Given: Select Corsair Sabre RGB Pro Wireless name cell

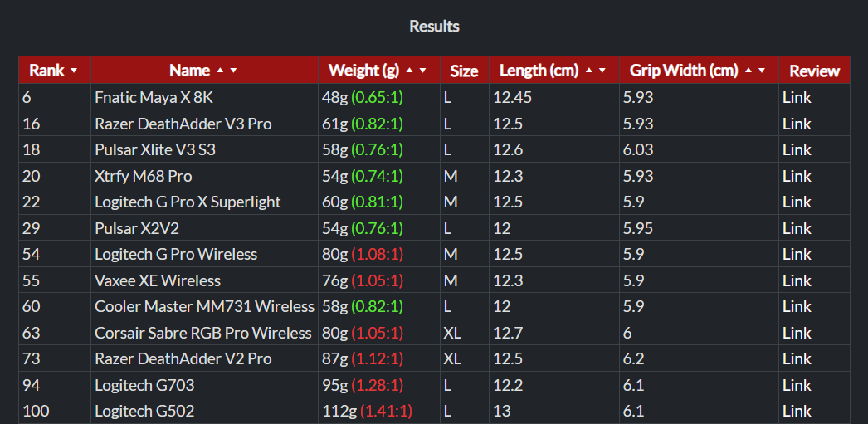Looking at the screenshot, I should (204, 333).
